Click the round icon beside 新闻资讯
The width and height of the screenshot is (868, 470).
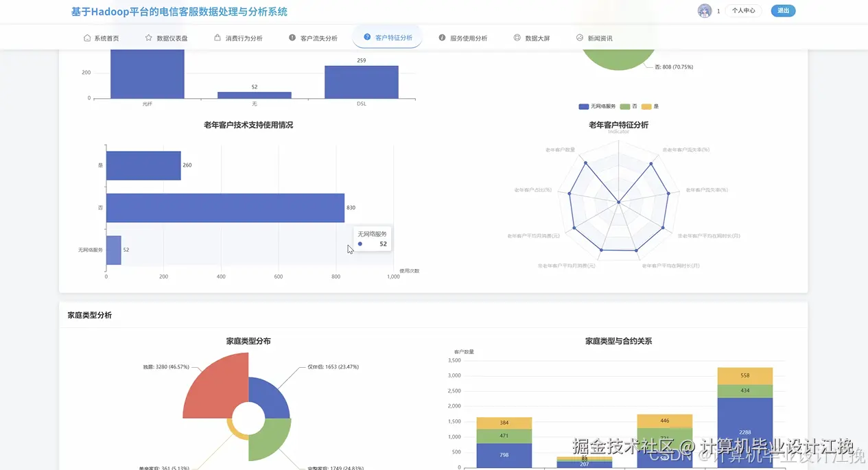pos(580,38)
